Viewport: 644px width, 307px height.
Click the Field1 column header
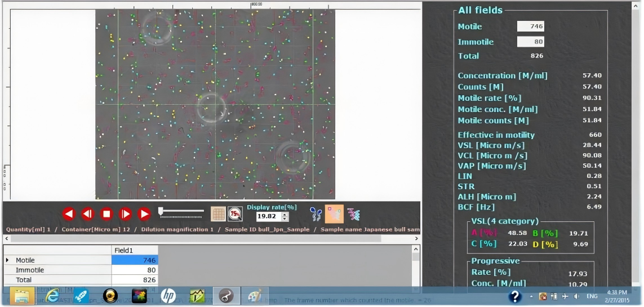[x=135, y=250]
